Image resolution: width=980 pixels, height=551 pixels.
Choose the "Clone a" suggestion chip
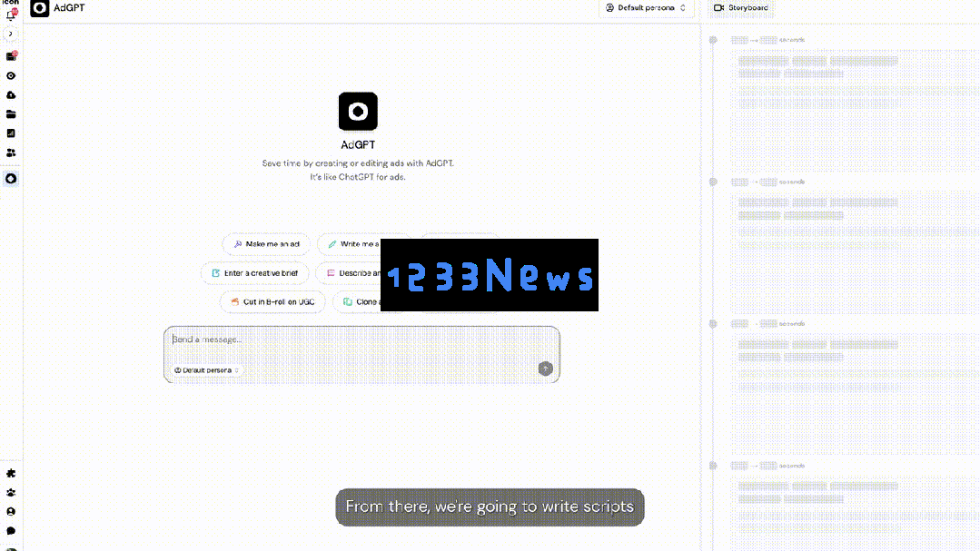click(357, 301)
